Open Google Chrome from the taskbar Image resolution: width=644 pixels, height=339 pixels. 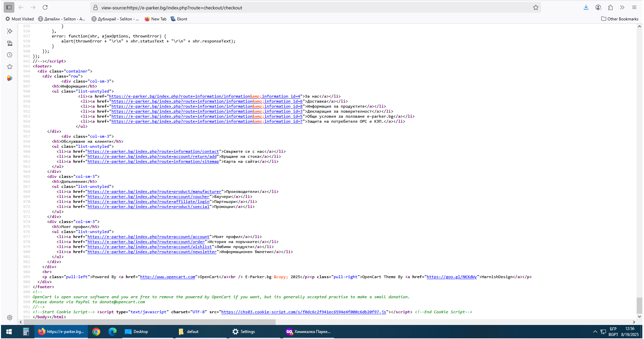click(96, 332)
